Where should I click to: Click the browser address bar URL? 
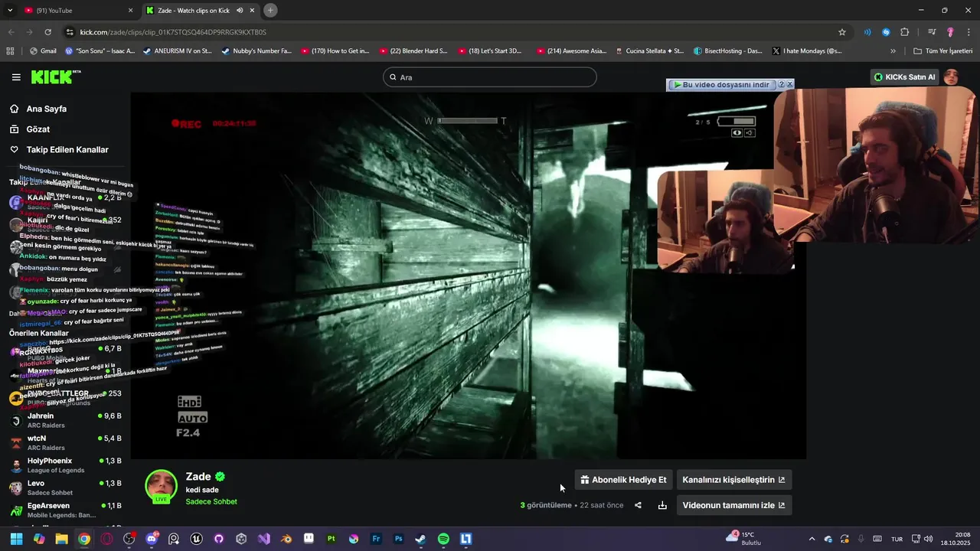coord(173,32)
